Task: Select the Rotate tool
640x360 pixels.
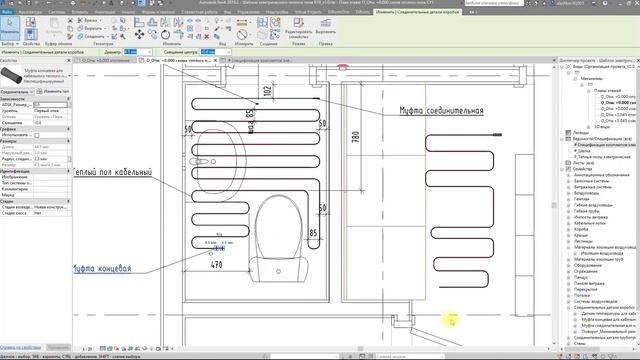Action: [x=165, y=35]
